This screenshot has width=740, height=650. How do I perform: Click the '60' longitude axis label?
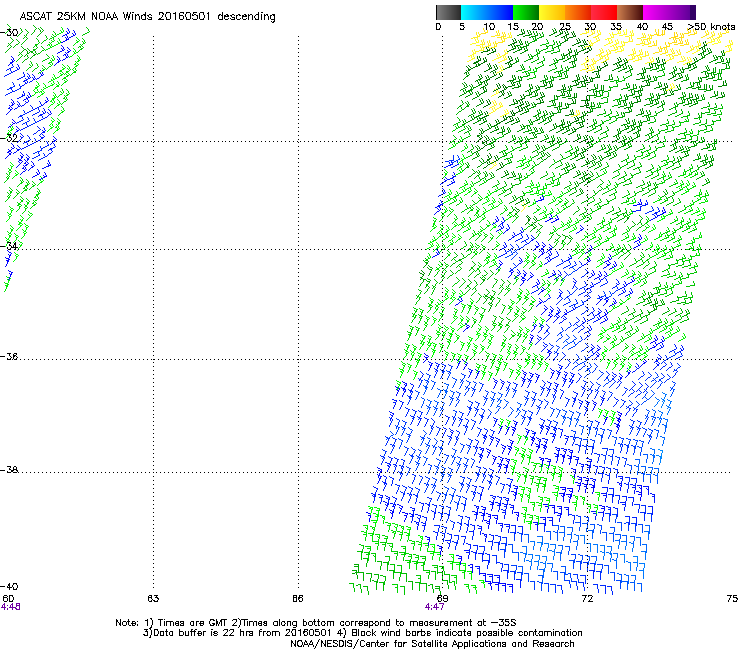pyautogui.click(x=8, y=599)
